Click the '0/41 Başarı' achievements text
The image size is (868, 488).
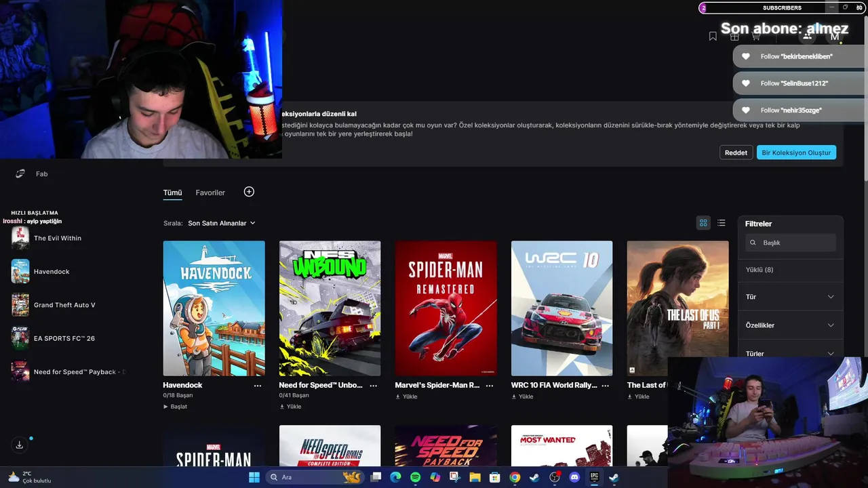pyautogui.click(x=294, y=395)
